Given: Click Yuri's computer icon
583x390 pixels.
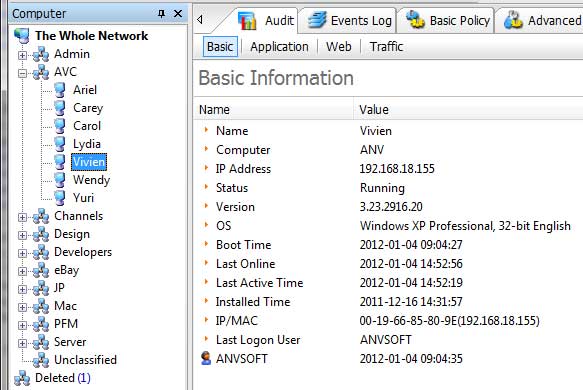Looking at the screenshot, I should 60,198.
